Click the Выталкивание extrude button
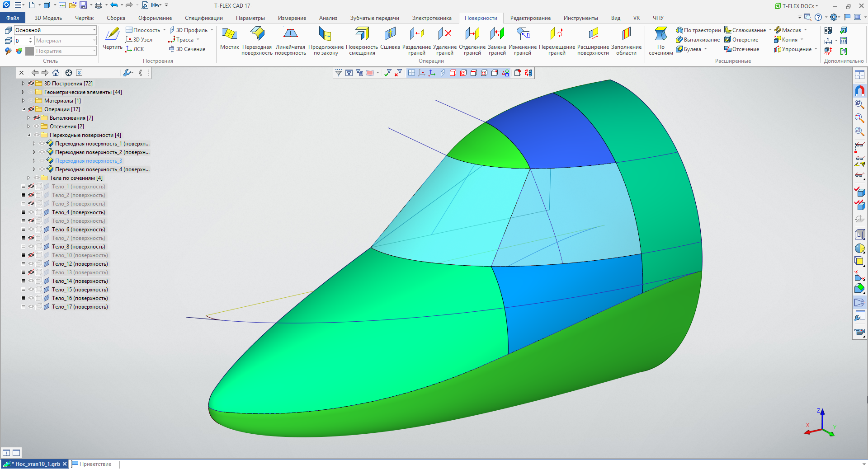The height and width of the screenshot is (469, 868). pos(698,40)
